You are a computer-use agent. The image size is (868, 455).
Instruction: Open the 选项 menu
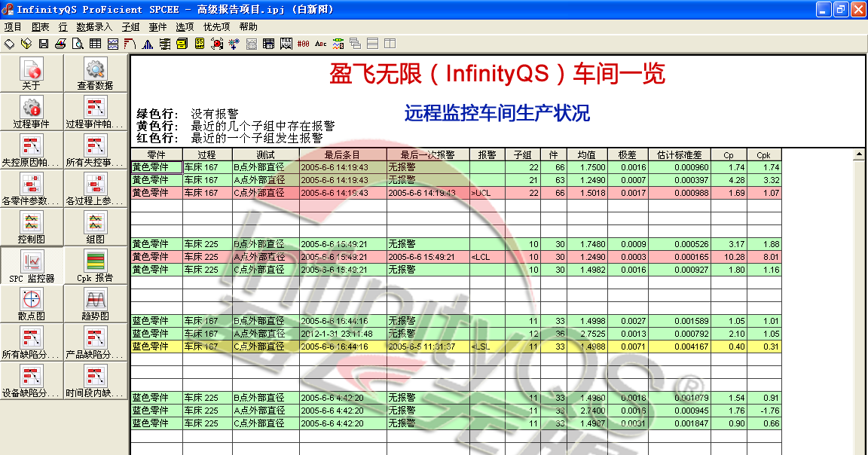click(185, 26)
